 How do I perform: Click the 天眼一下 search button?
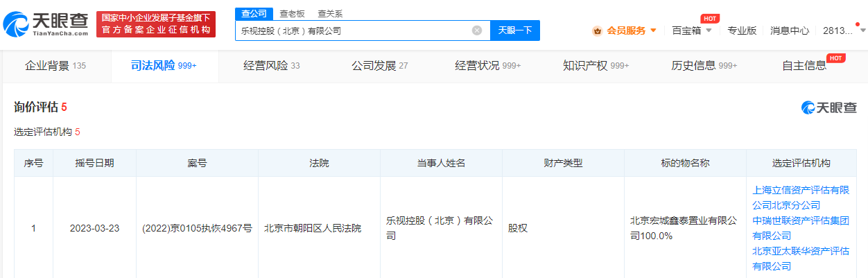[x=515, y=31]
